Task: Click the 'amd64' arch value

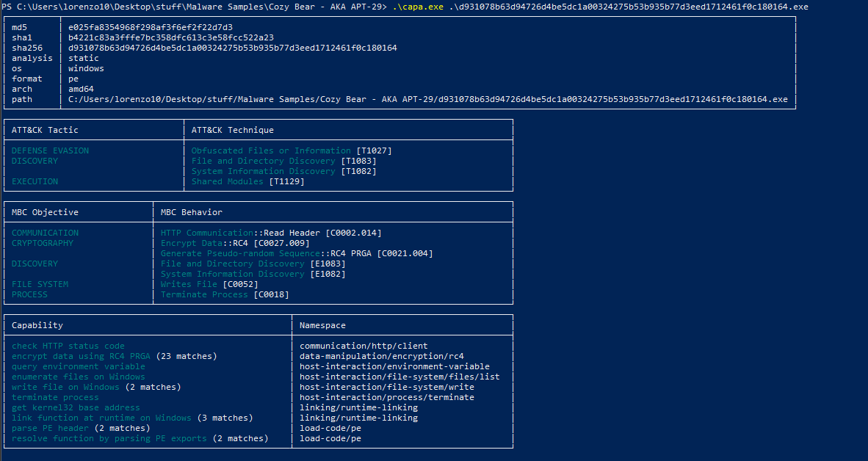Action: [81, 89]
